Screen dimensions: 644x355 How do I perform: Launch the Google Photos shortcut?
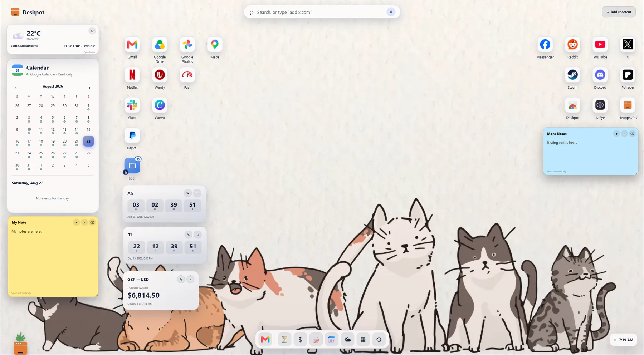(187, 45)
